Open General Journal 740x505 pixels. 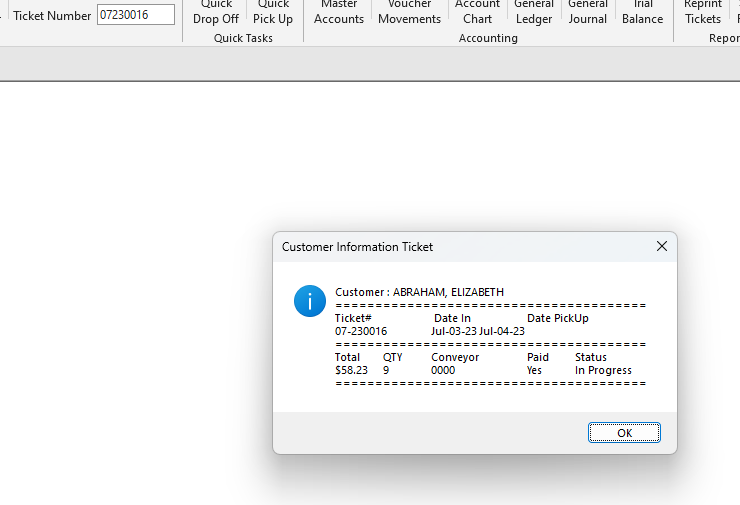pos(588,12)
